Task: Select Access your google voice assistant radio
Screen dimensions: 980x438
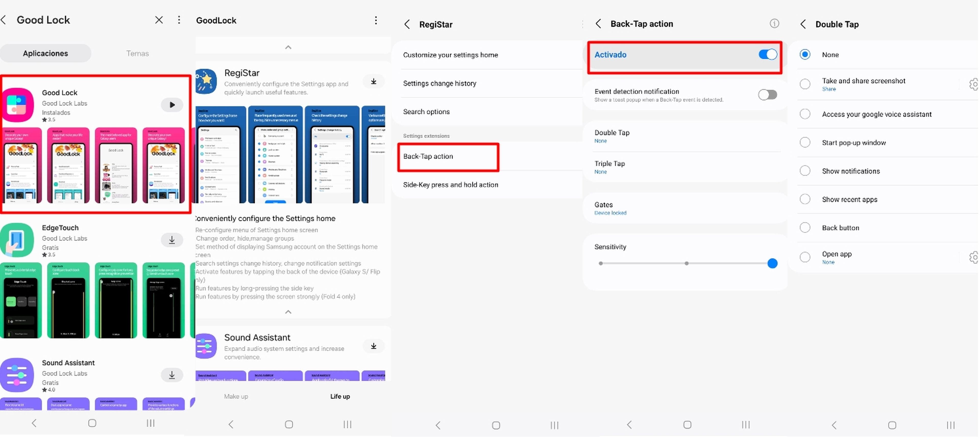Action: point(805,114)
